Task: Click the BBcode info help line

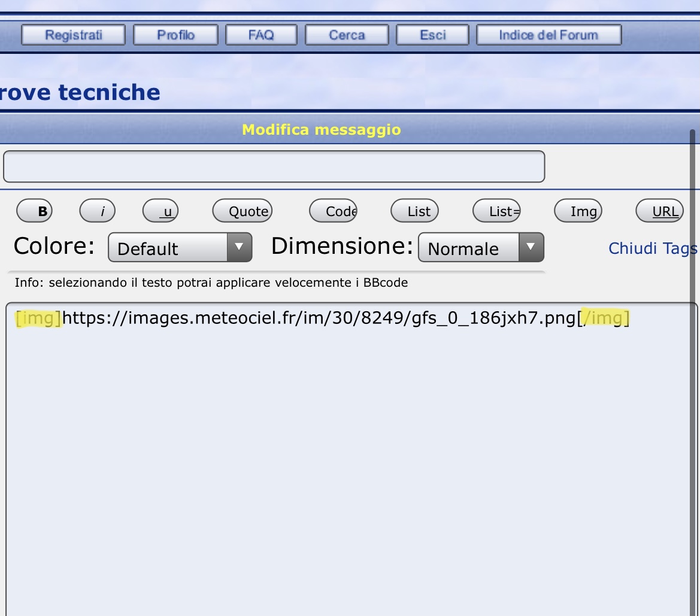Action: coord(211,283)
